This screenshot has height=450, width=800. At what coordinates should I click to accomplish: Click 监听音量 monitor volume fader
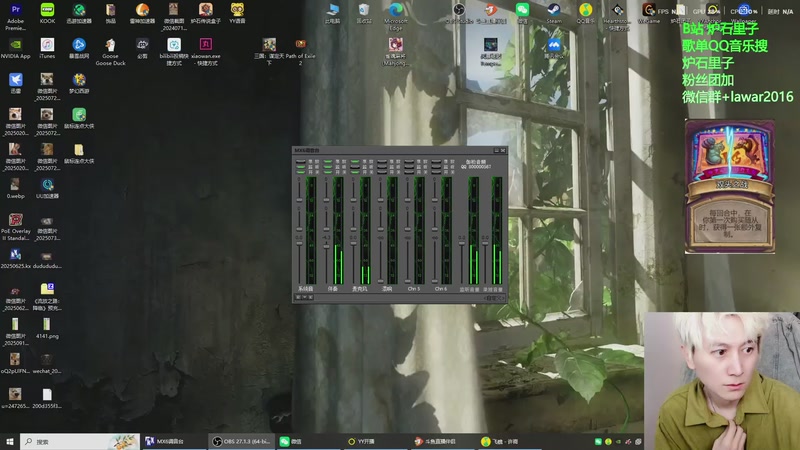[462, 243]
